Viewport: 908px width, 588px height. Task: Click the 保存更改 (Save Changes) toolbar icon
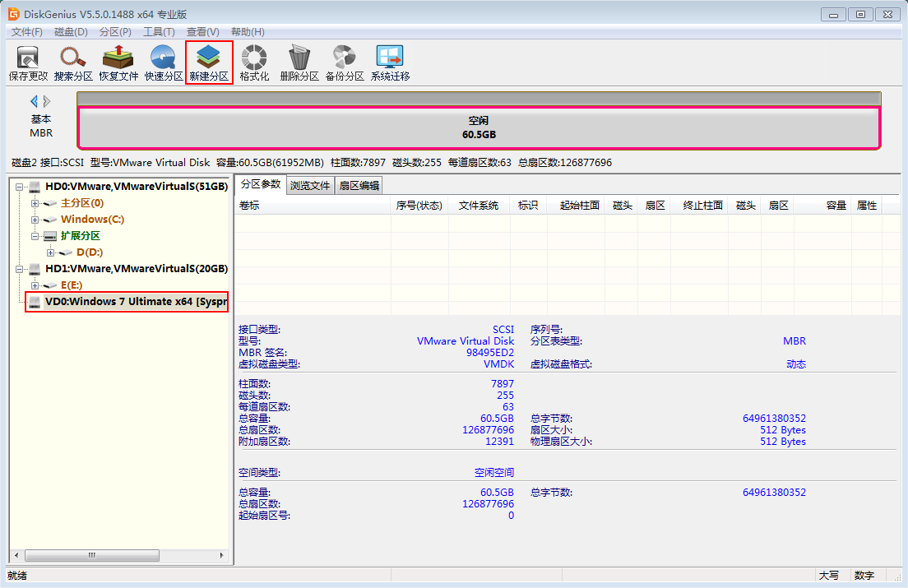click(28, 63)
